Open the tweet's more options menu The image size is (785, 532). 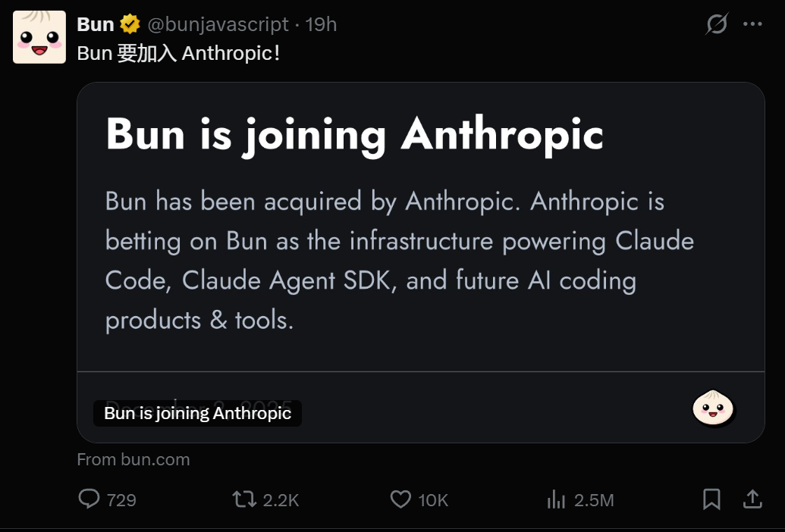(x=752, y=24)
